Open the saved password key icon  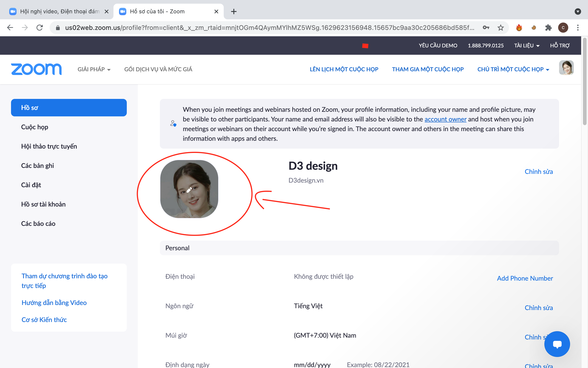point(486,28)
